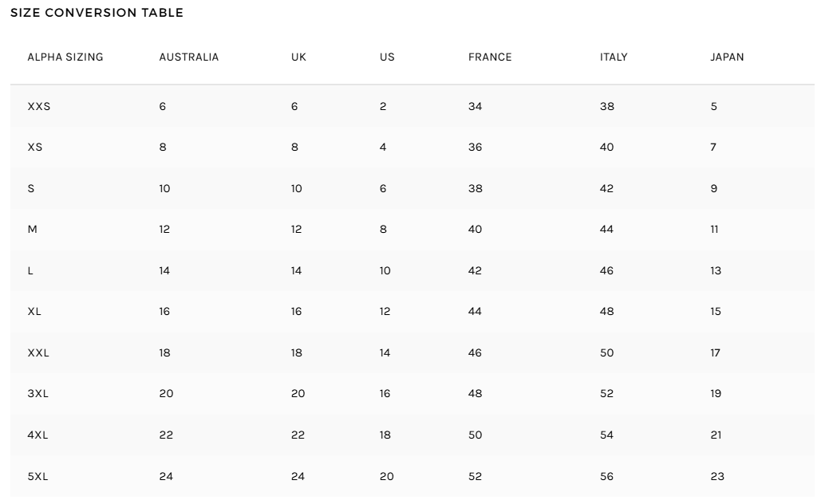The height and width of the screenshot is (504, 825).
Task: Click the UK column header
Action: point(299,57)
